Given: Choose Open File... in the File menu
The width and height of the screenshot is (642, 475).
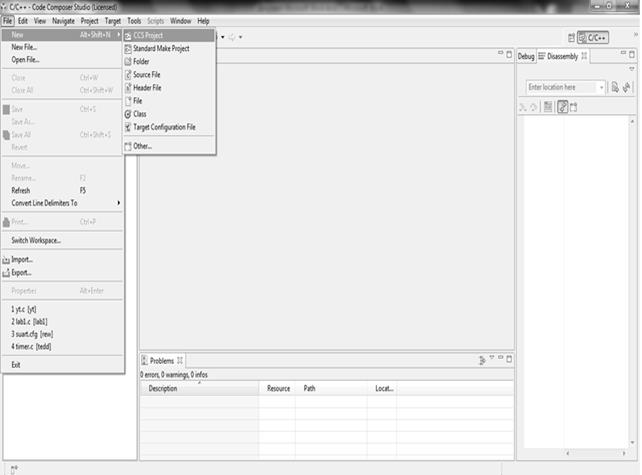Looking at the screenshot, I should click(x=63, y=60).
